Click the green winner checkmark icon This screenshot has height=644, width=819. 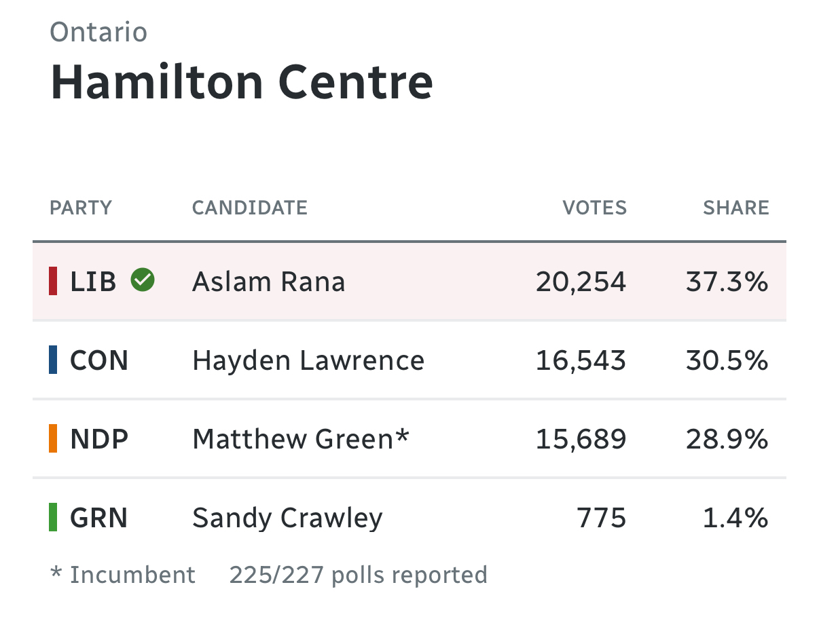point(143,280)
